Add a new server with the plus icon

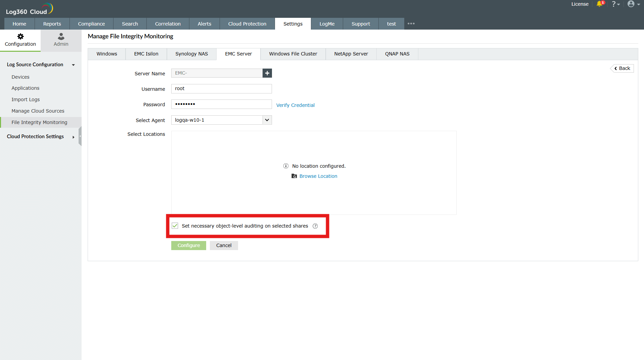pos(267,73)
